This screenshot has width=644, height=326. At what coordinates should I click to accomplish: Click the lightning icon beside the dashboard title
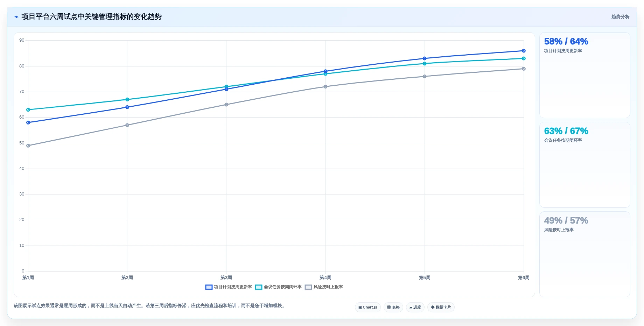[16, 17]
